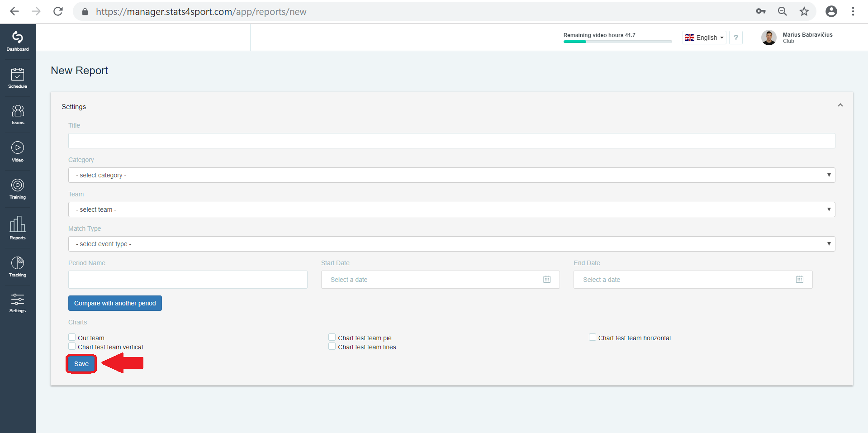Open the Training target icon

[x=18, y=185]
